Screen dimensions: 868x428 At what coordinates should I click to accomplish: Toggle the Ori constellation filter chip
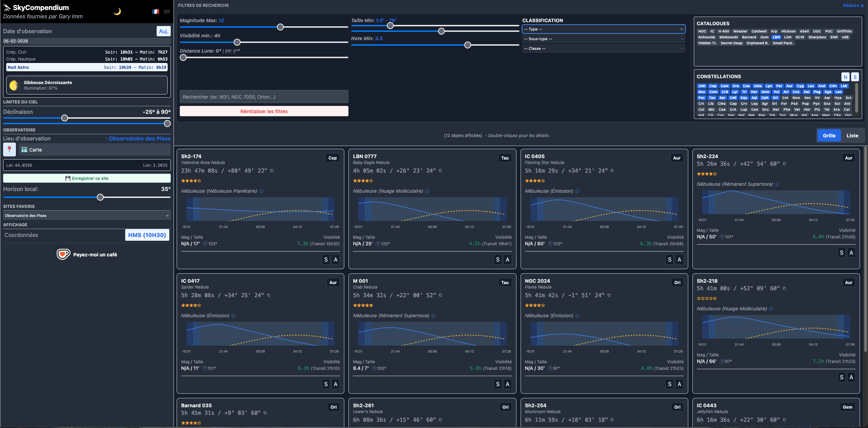775,98
